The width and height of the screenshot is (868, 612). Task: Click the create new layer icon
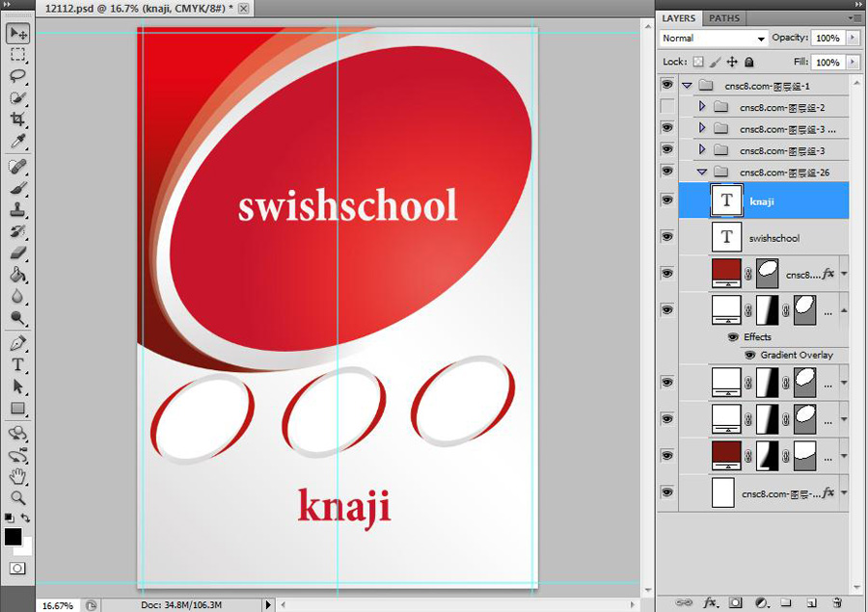click(812, 602)
